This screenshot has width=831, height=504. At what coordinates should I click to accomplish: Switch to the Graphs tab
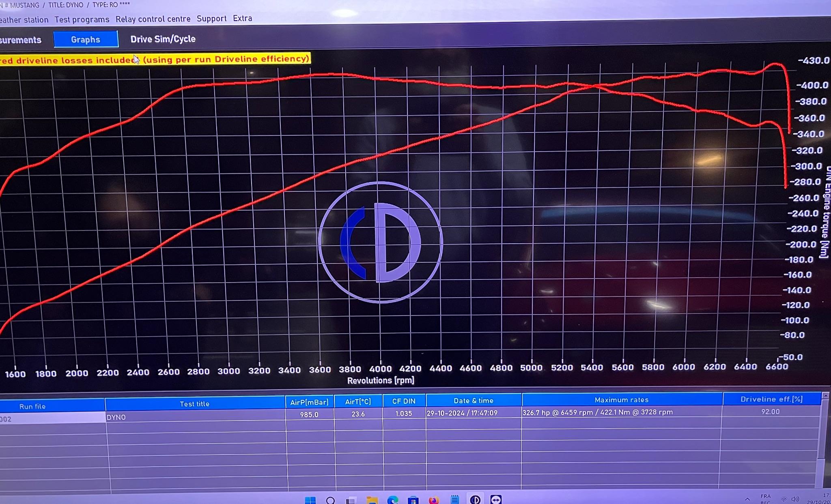click(x=86, y=39)
